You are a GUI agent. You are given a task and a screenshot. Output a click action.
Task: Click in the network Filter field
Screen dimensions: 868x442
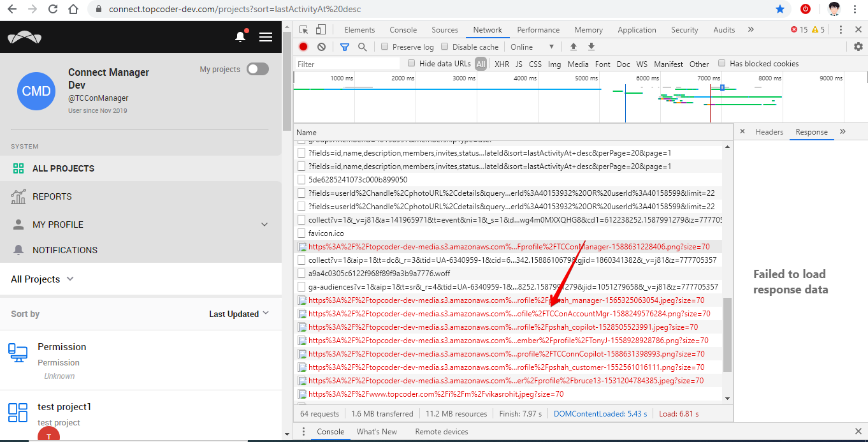click(348, 64)
